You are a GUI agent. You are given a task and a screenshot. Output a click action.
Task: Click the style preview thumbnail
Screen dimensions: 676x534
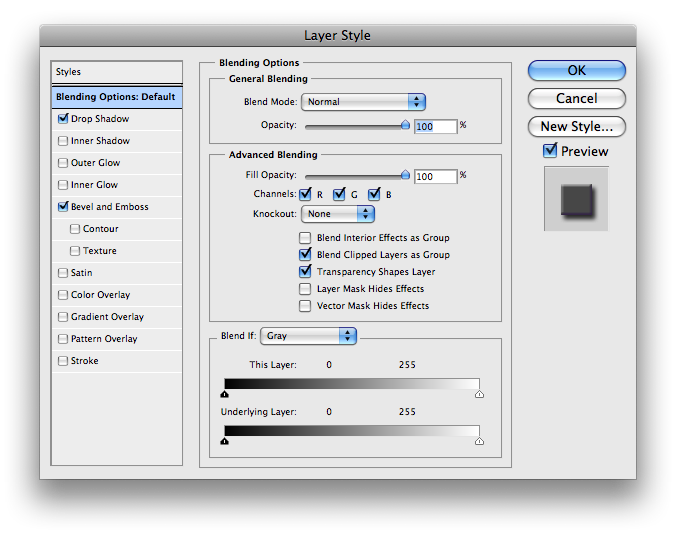(576, 199)
